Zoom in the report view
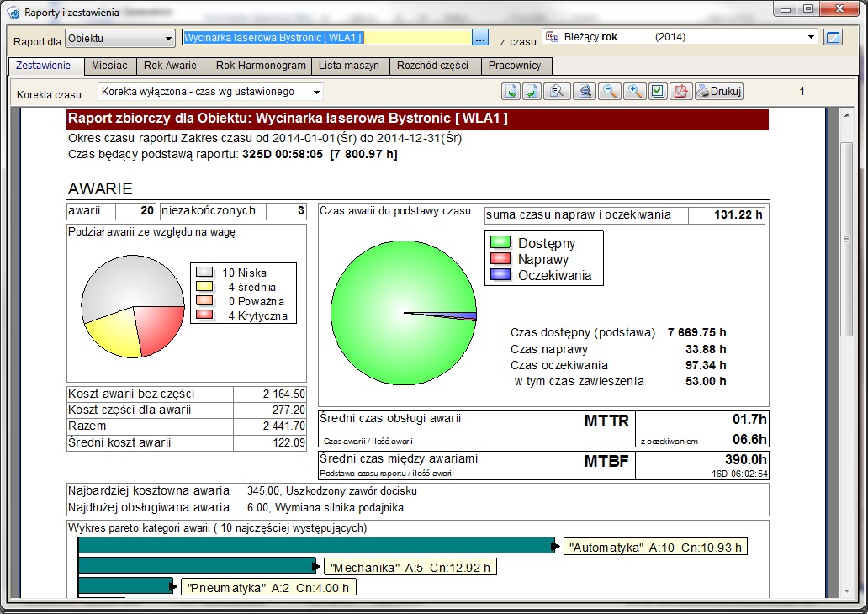 tap(634, 92)
